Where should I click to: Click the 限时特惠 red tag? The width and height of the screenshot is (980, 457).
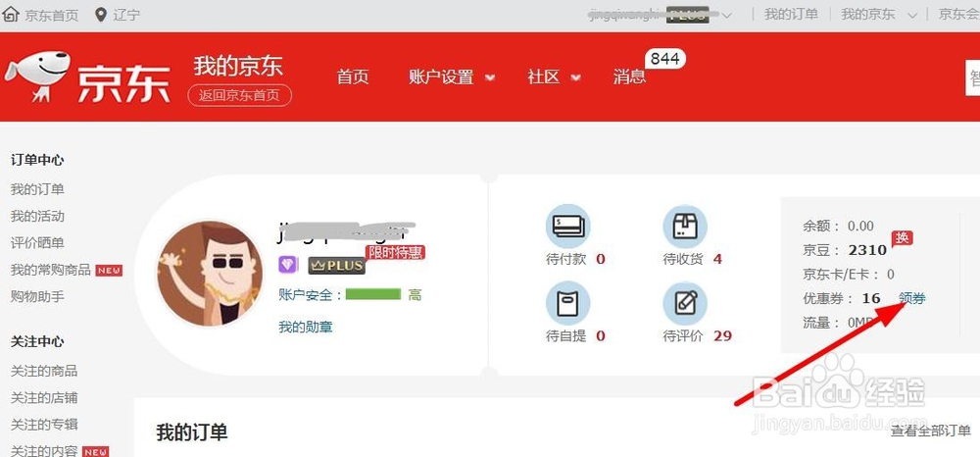[x=395, y=252]
